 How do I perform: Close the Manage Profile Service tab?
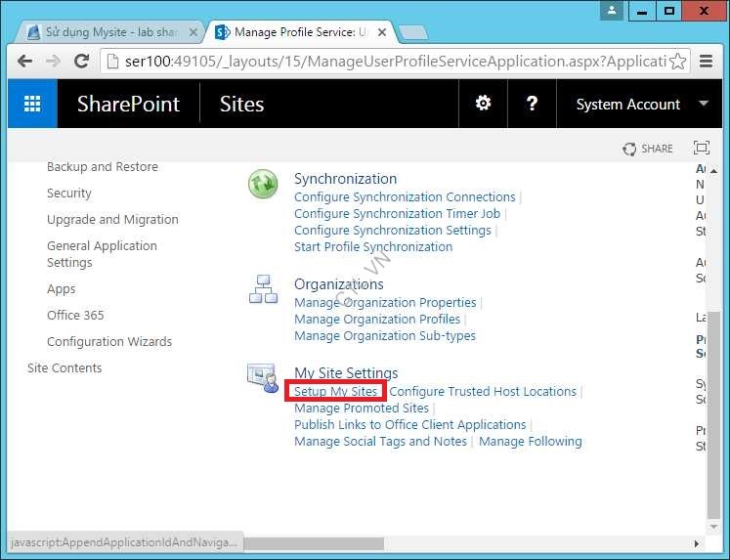[x=384, y=32]
